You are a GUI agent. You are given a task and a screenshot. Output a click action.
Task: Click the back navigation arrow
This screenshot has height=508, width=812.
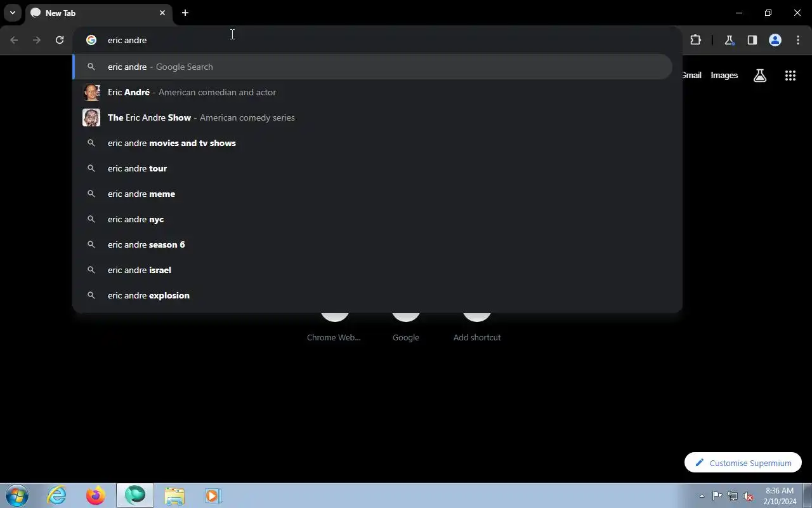tap(14, 40)
